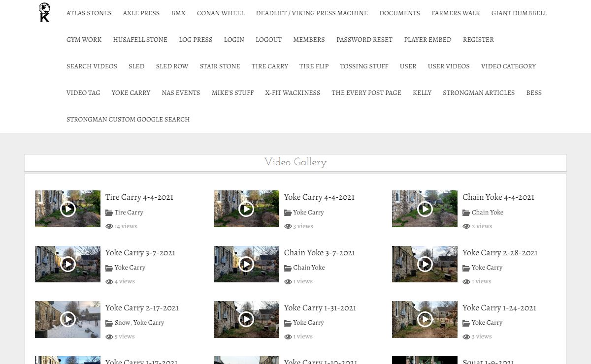Click the eye icon beside 4 views
This screenshot has width=591, height=364.
[x=109, y=282]
